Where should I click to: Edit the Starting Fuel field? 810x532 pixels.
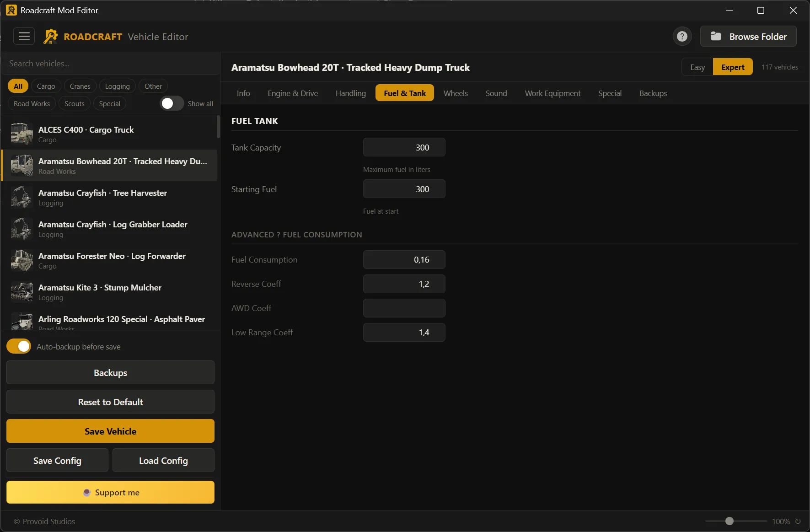[404, 189]
